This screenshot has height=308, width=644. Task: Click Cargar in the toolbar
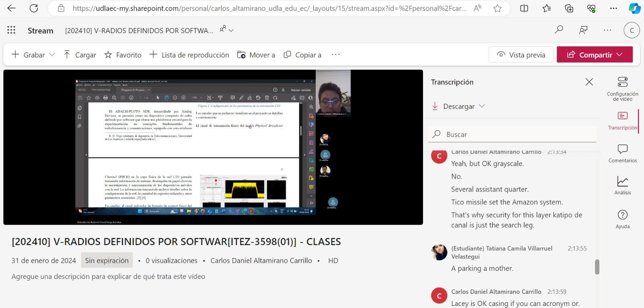(80, 55)
